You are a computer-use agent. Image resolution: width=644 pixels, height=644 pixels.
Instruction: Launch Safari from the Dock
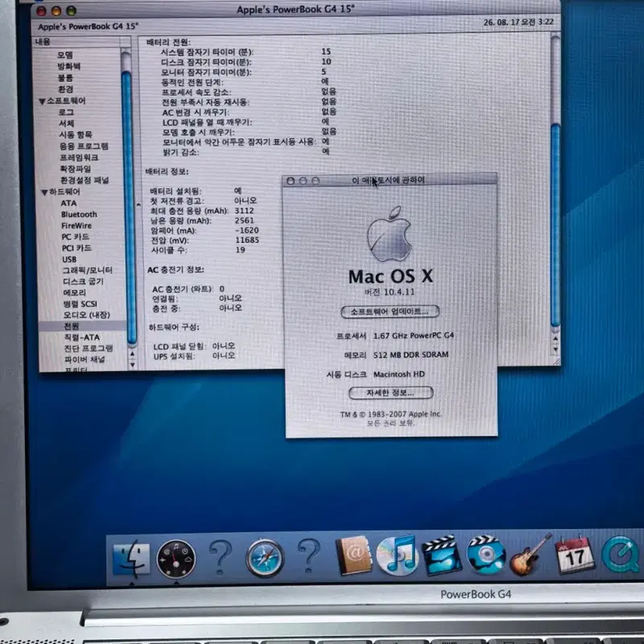265,558
